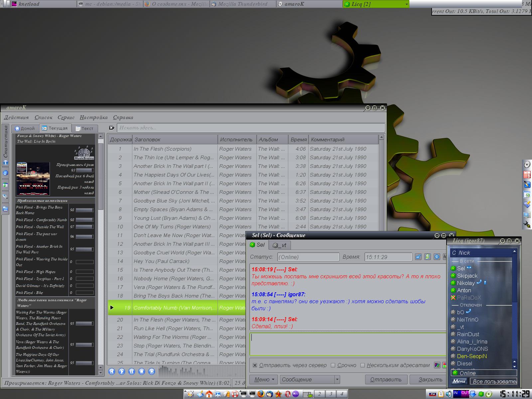Viewport: 532px width, 399px height.
Task: Open the Nvu launcher icon in bottom panel
Action: 296,394
